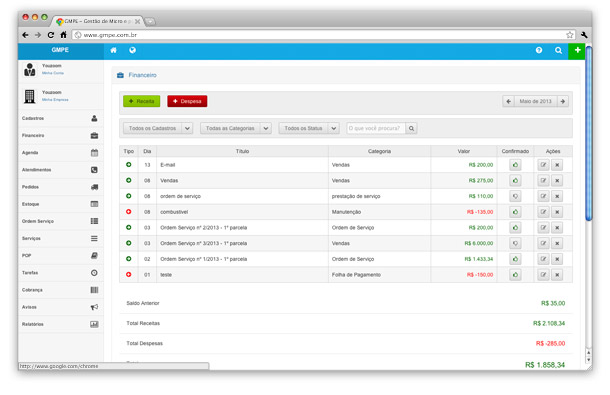Click the home icon in blue header
Viewport: 610px width, 395px height.
[113, 50]
